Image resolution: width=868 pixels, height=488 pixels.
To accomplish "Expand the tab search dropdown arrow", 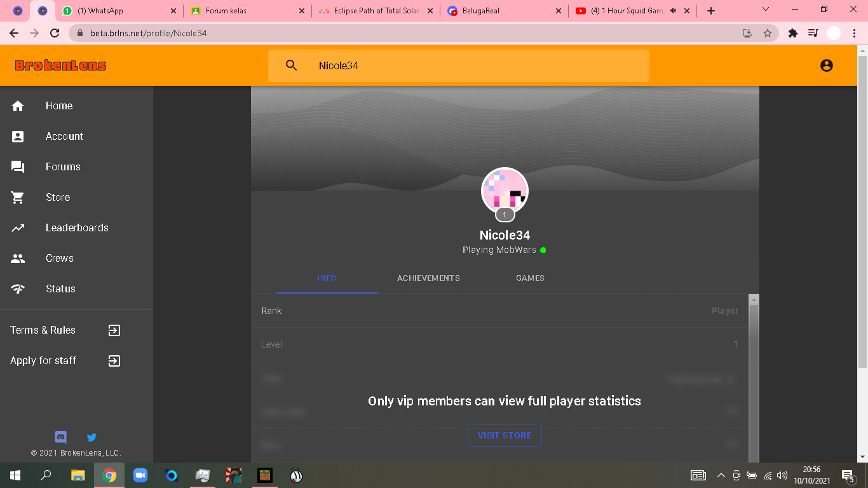I will (766, 10).
